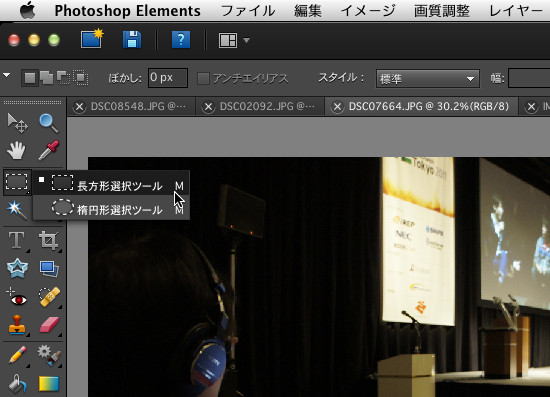
Task: Open the イメージ menu
Action: (368, 11)
